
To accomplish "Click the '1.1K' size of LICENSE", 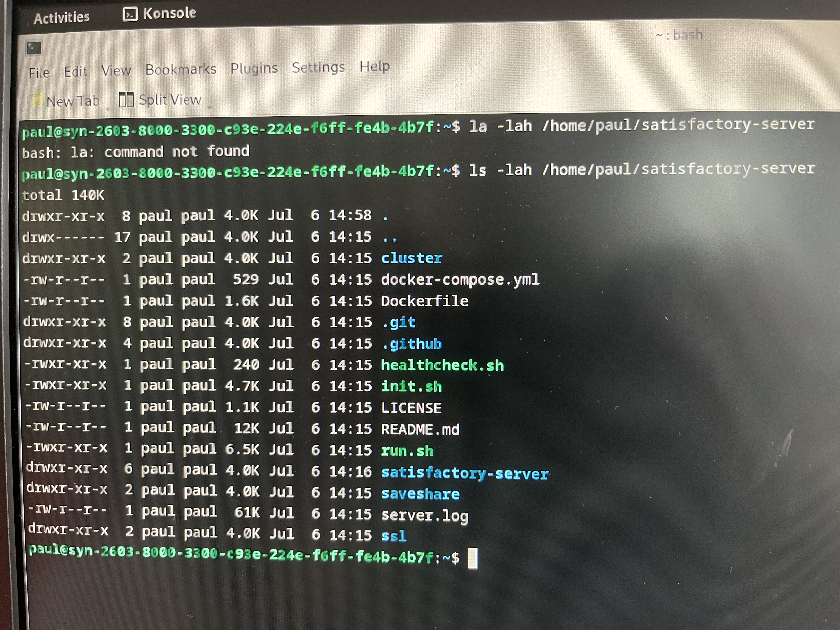I will click(242, 407).
